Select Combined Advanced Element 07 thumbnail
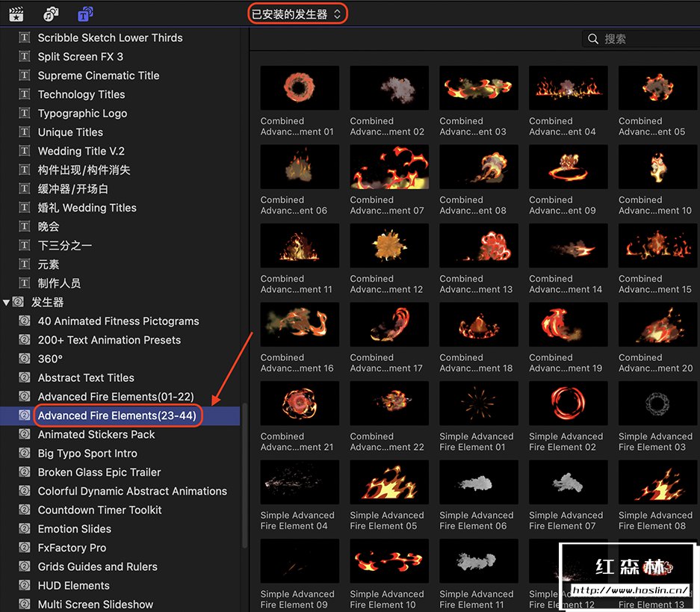The image size is (700, 612). 389,167
